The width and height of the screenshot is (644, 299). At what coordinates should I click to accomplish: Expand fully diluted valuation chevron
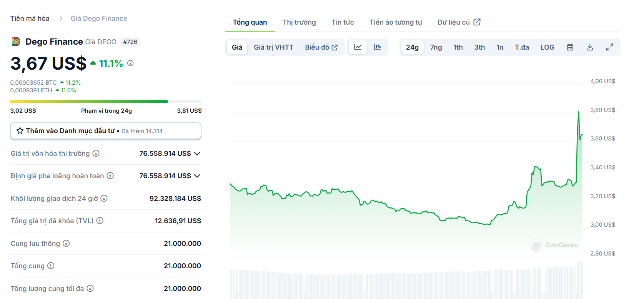[197, 176]
